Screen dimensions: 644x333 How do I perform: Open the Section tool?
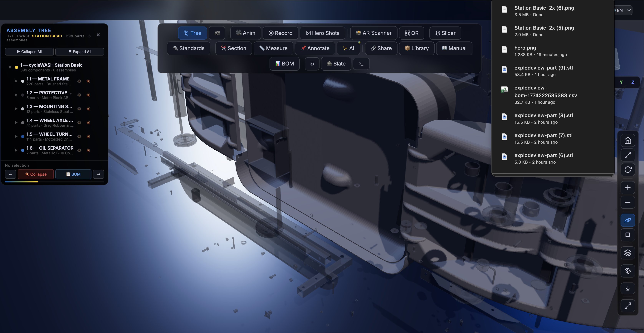(x=233, y=48)
